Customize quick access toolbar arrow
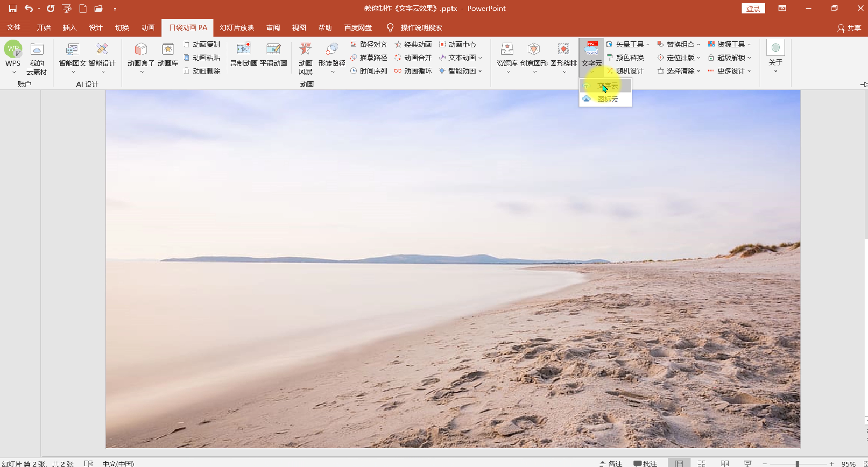This screenshot has width=868, height=467. (x=115, y=9)
